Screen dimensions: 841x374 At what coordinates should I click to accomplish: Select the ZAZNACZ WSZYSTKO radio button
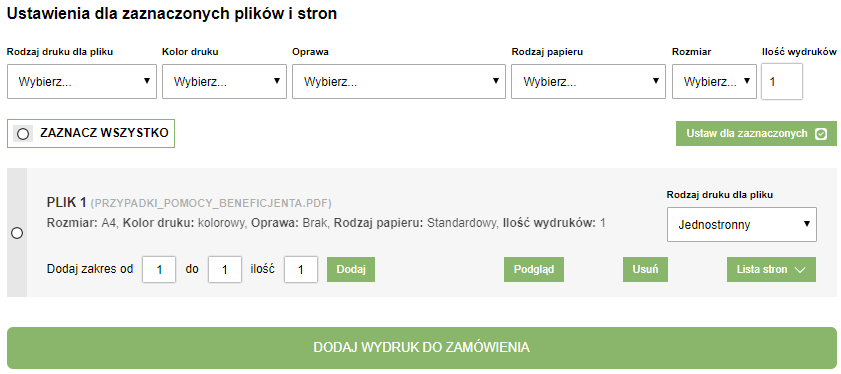coord(23,134)
